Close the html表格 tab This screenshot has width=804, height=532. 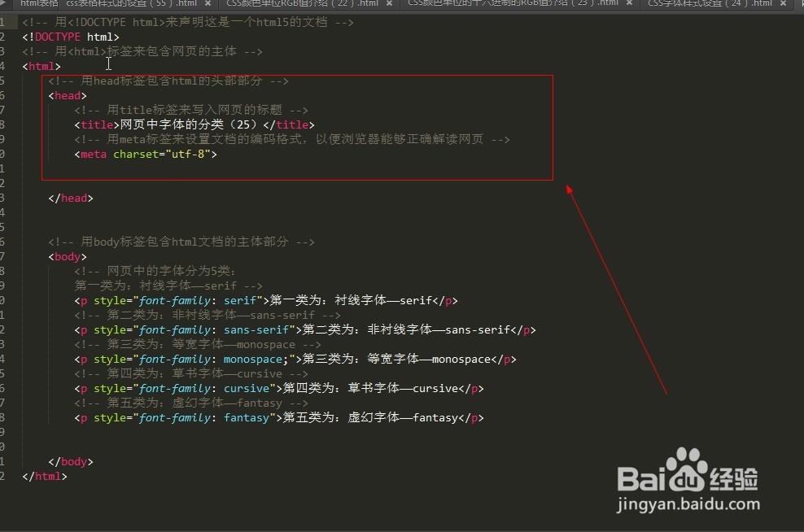(x=55, y=4)
